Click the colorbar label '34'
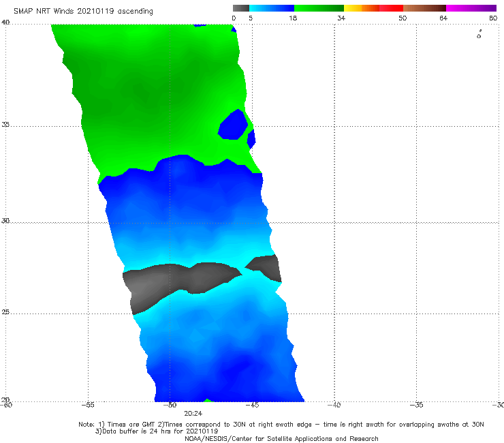The height and width of the screenshot is (443, 504). (x=341, y=18)
